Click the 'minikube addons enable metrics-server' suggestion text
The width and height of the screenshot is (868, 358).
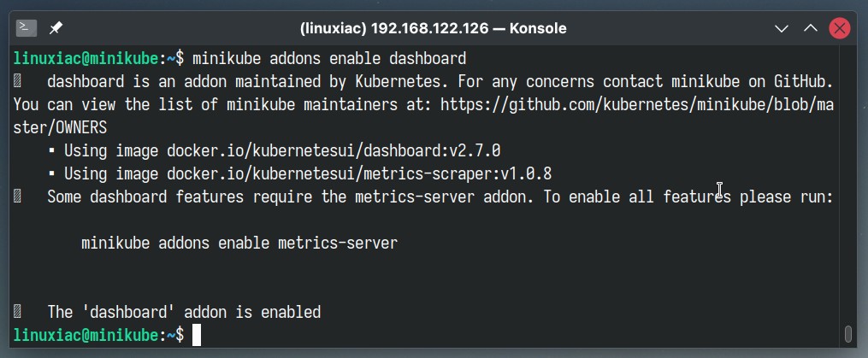tap(239, 243)
